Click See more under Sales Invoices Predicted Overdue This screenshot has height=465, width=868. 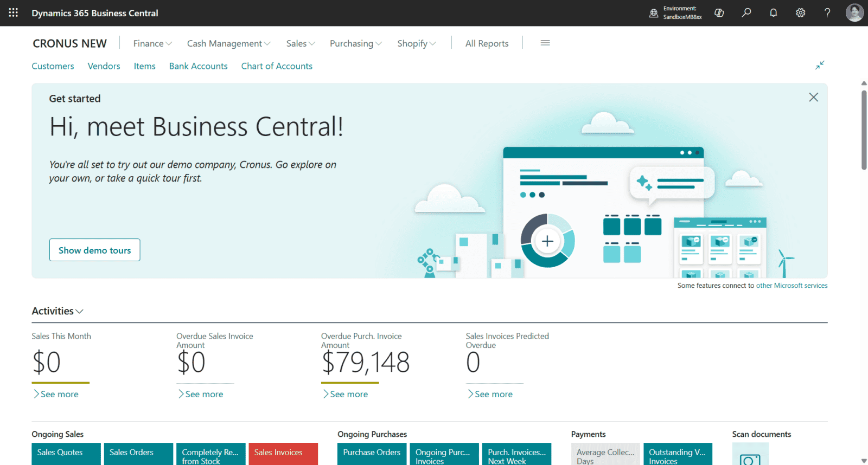(490, 394)
